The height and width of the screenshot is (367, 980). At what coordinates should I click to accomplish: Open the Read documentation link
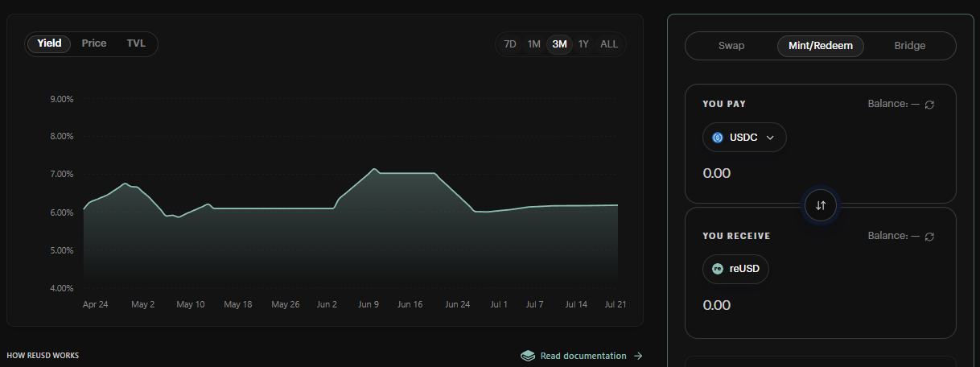click(x=582, y=356)
